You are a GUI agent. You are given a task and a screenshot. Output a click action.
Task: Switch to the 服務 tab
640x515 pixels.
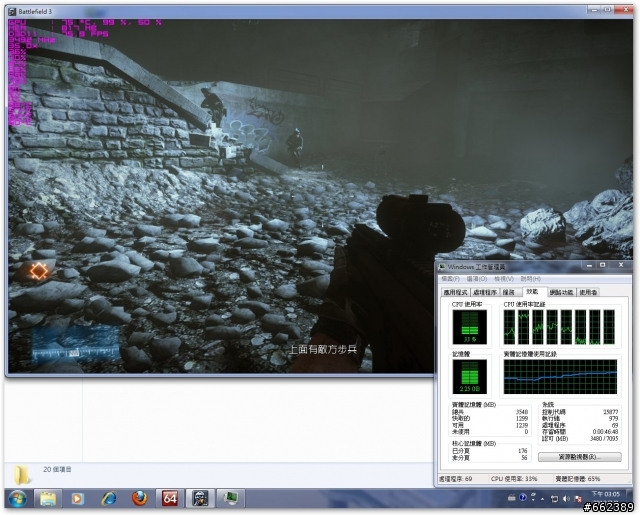[x=509, y=292]
